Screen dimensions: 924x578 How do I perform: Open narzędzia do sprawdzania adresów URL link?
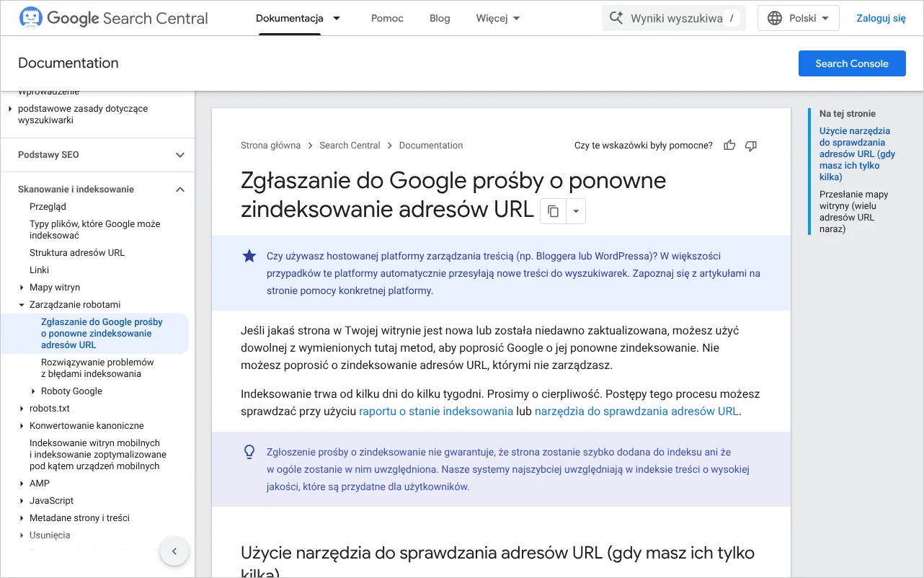coord(636,412)
